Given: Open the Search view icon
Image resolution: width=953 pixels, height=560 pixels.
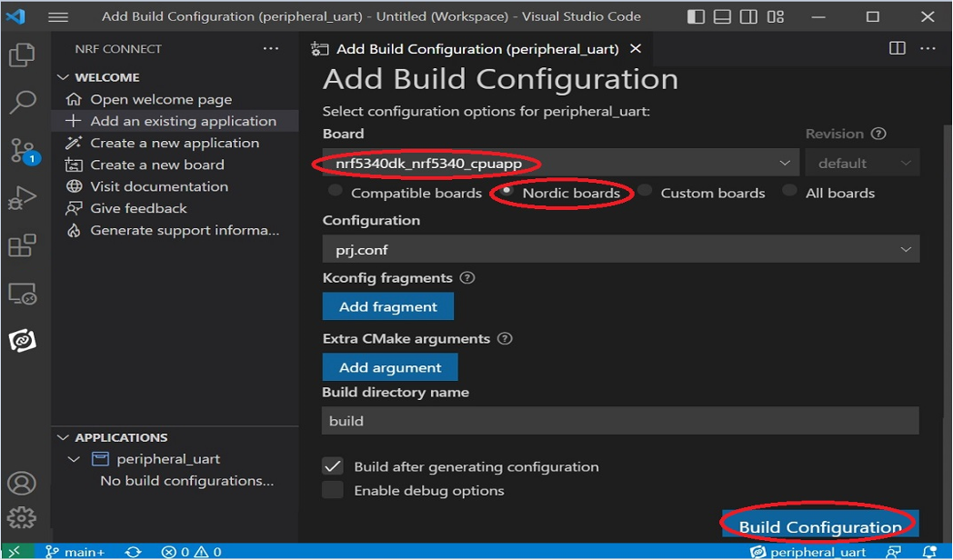Looking at the screenshot, I should coord(22,103).
